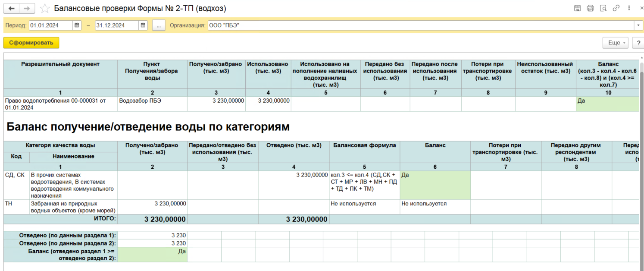Select the report title Балансовые проверки Формы № 2-ТП

(x=140, y=8)
